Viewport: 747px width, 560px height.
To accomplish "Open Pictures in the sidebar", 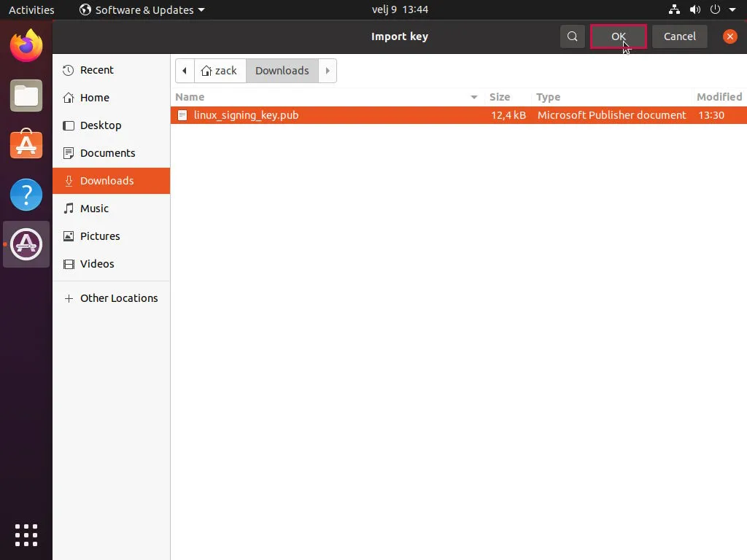I will coord(111,236).
